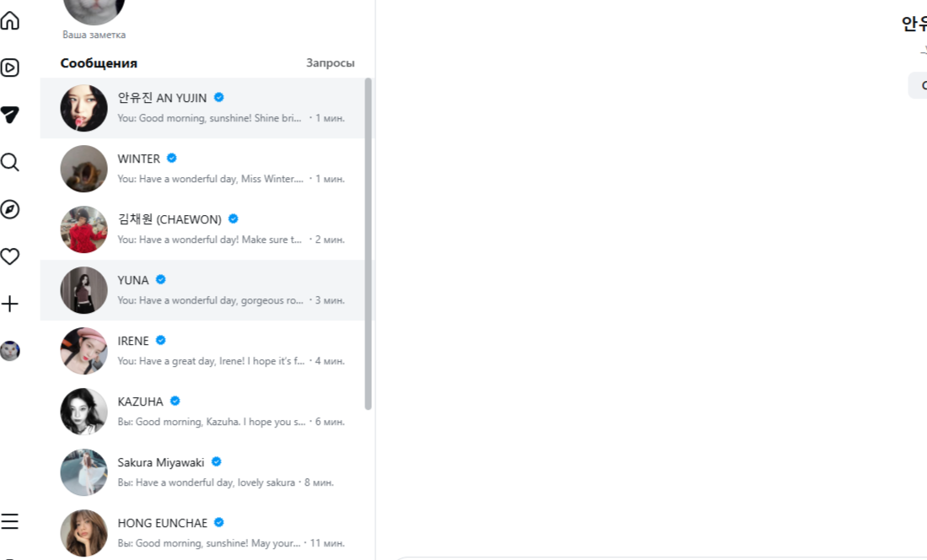Open the hamburger More menu icon
Screen dimensions: 927x560
[x=10, y=521]
